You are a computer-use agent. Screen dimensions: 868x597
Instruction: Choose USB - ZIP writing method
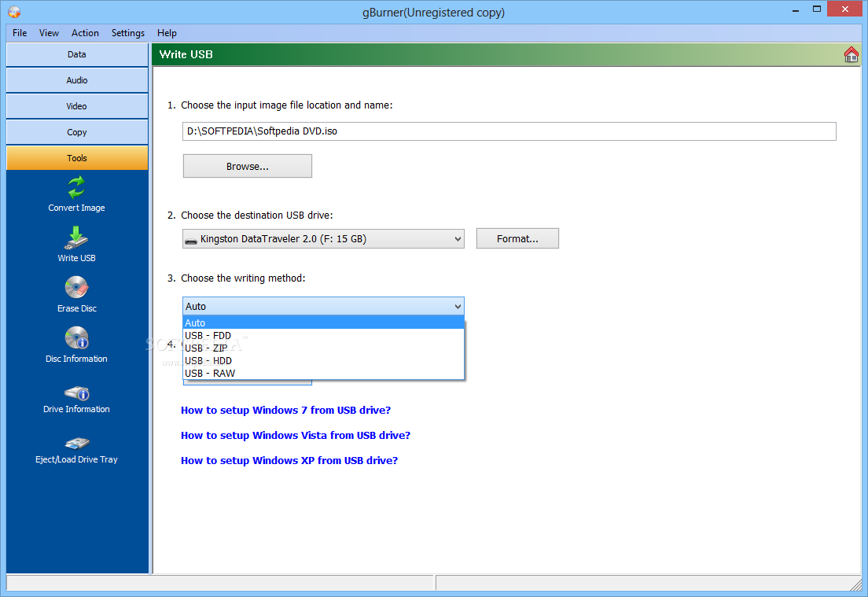[x=323, y=348]
